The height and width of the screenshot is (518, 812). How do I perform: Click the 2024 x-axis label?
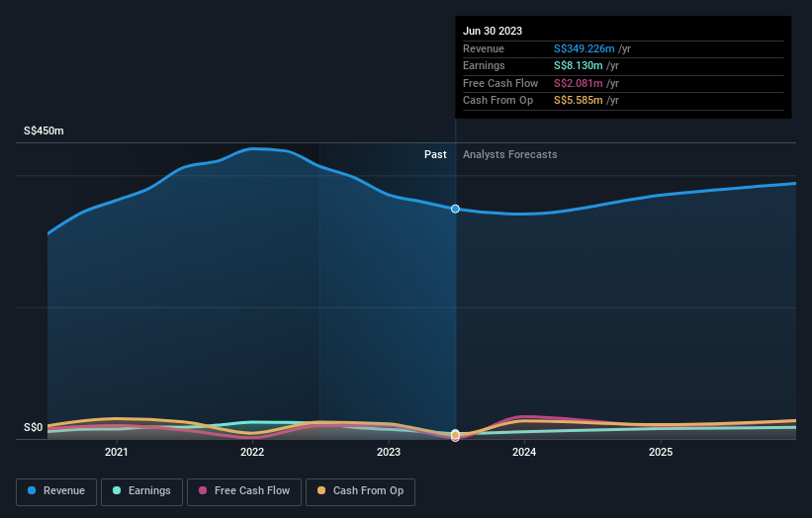pyautogui.click(x=524, y=452)
